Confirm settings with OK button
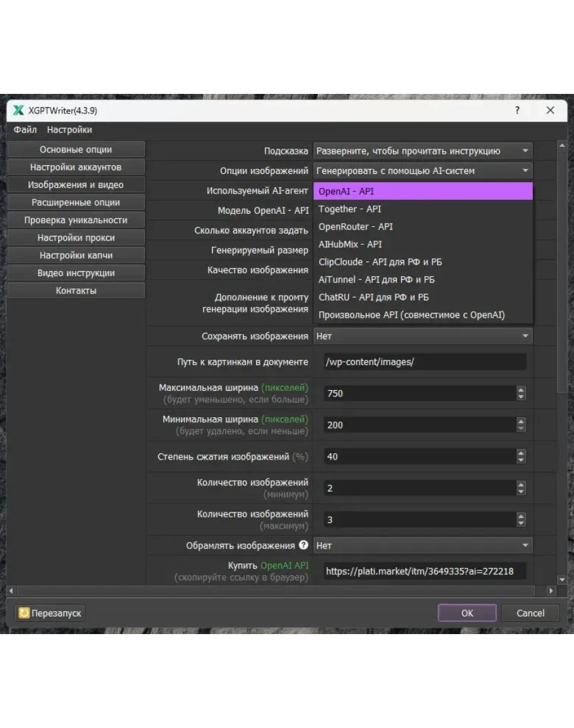 click(x=467, y=613)
